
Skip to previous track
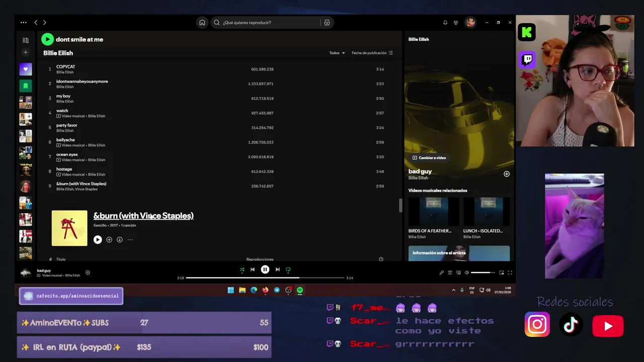coord(253,269)
